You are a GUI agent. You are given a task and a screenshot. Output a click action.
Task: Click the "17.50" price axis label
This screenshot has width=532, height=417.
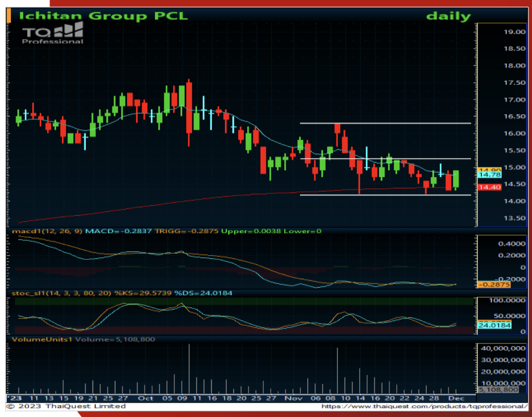tap(514, 83)
